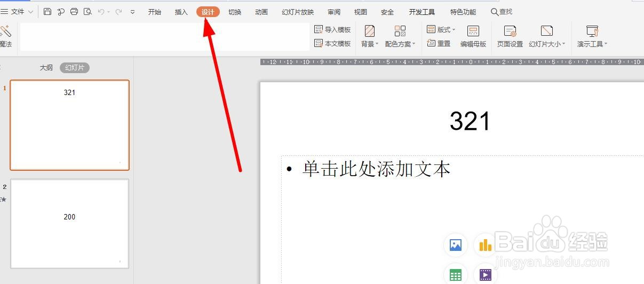Screen dimensions: 644x284
Task: Click the Print icon
Action: point(74,12)
